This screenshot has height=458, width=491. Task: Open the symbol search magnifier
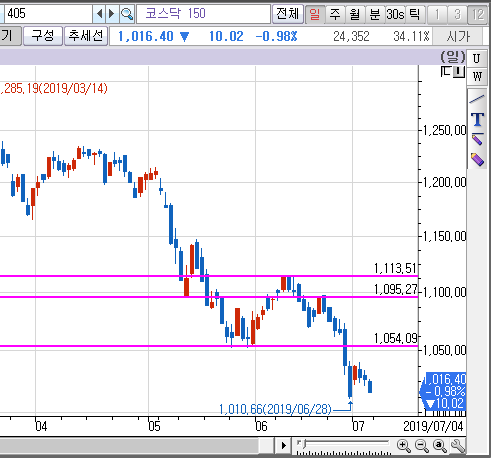click(127, 14)
